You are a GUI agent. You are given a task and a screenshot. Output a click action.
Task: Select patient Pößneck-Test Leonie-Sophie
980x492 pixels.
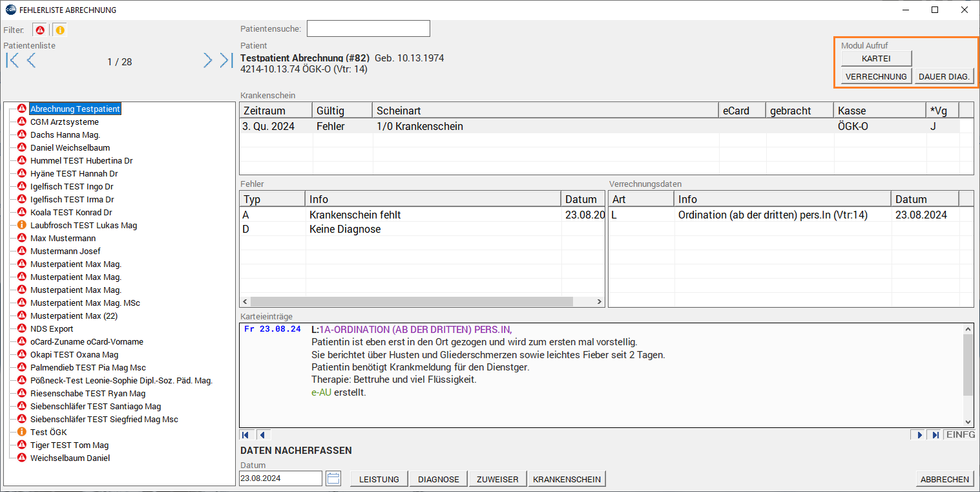point(121,381)
